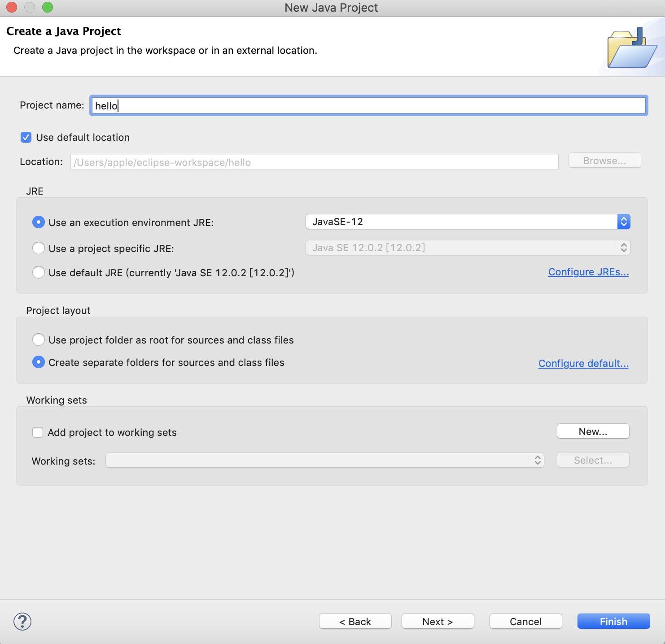Go to the Next wizard page

pos(437,622)
